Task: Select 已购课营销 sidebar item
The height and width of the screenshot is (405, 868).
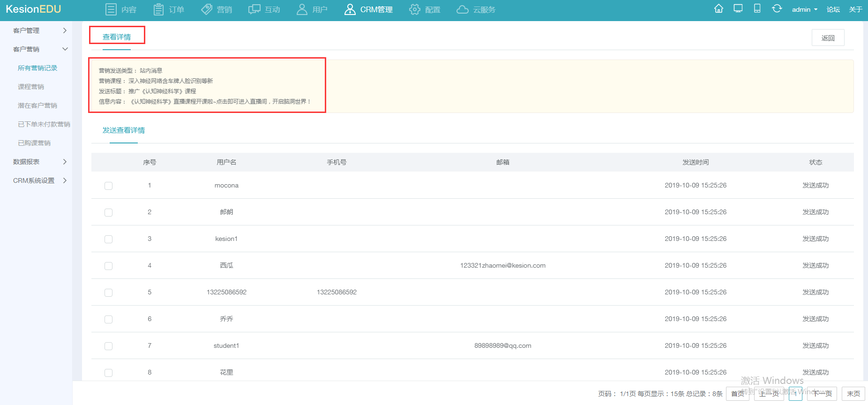Action: coord(34,143)
